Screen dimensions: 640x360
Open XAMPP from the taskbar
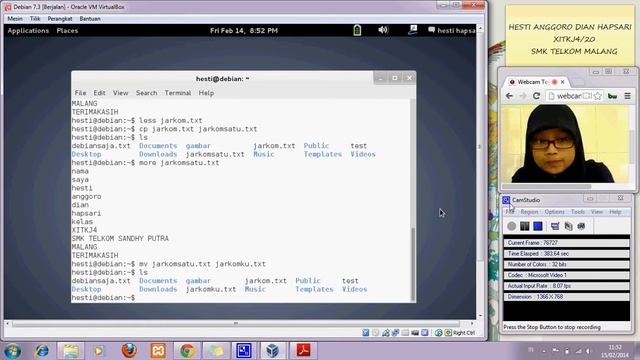tap(158, 351)
